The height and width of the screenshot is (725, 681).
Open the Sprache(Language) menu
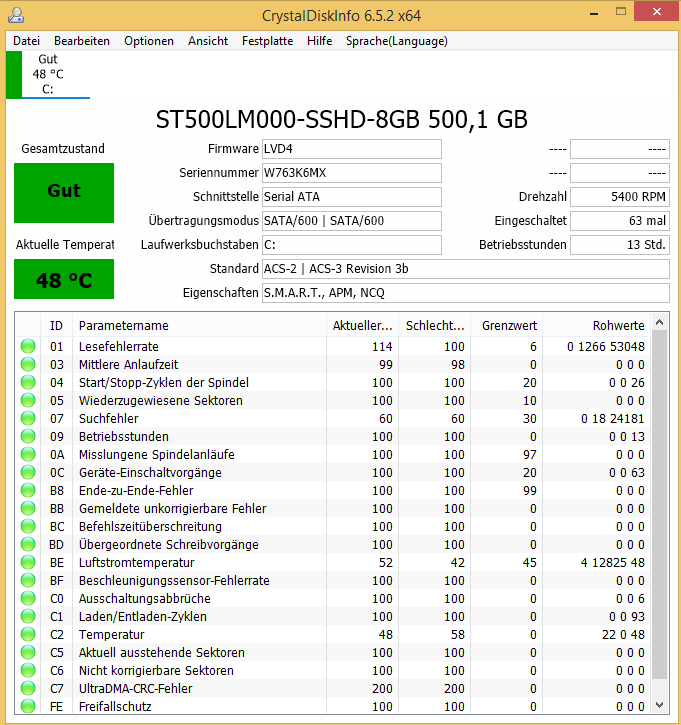click(397, 41)
